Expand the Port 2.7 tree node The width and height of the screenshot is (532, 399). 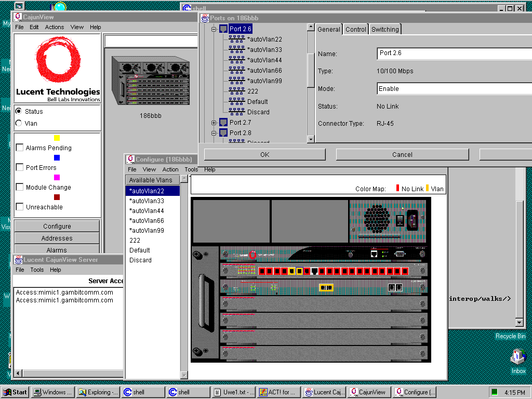(x=214, y=123)
